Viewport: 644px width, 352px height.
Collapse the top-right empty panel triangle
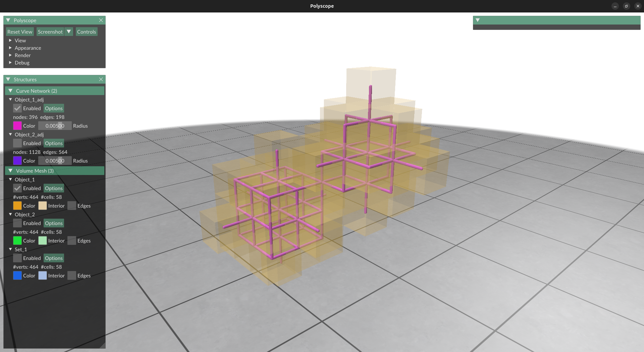coord(478,20)
